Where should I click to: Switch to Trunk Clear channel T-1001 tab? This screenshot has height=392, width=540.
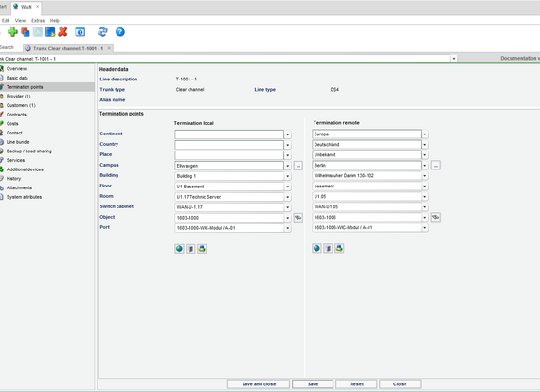(68, 48)
